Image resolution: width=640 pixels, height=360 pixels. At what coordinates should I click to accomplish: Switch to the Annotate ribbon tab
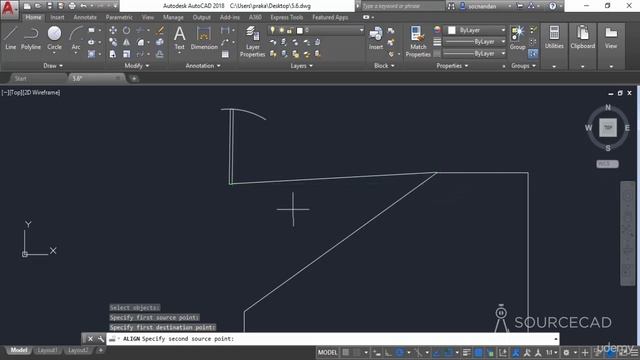(x=85, y=17)
